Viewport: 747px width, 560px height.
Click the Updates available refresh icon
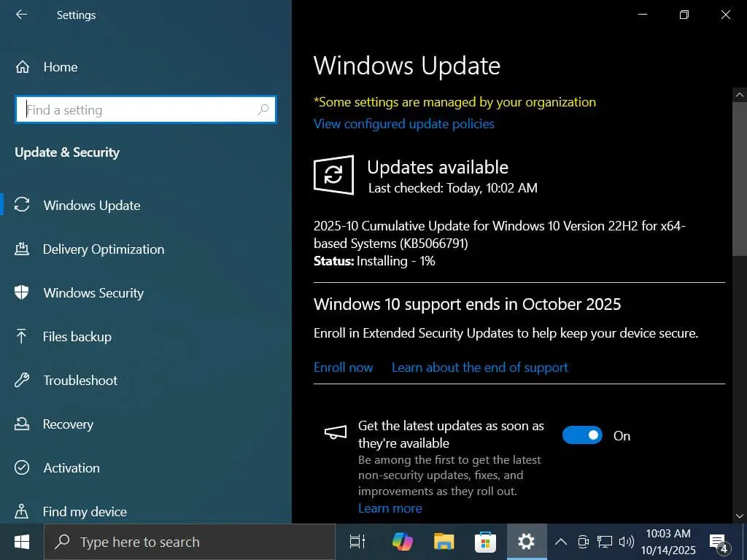(x=333, y=175)
